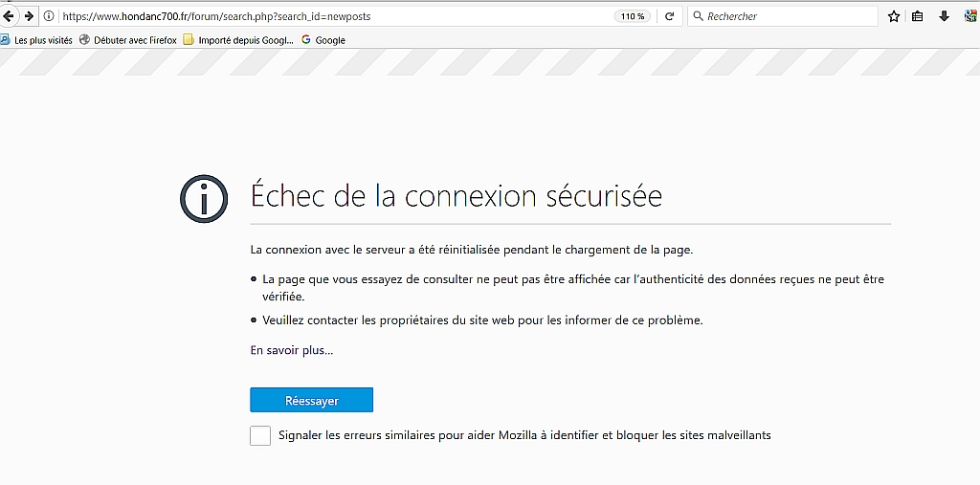Click the browser back arrow
The image size is (980, 485).
click(x=9, y=16)
